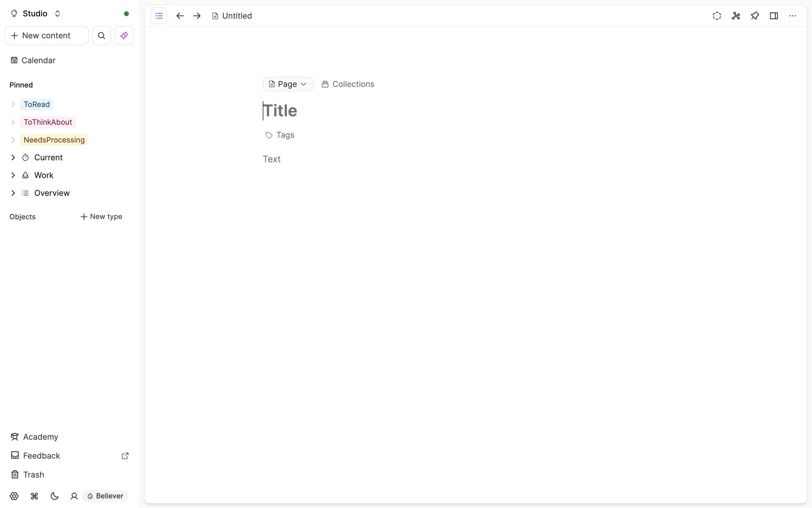Open the Page type dropdown
Screen dimensions: 812x508
pyautogui.click(x=288, y=84)
